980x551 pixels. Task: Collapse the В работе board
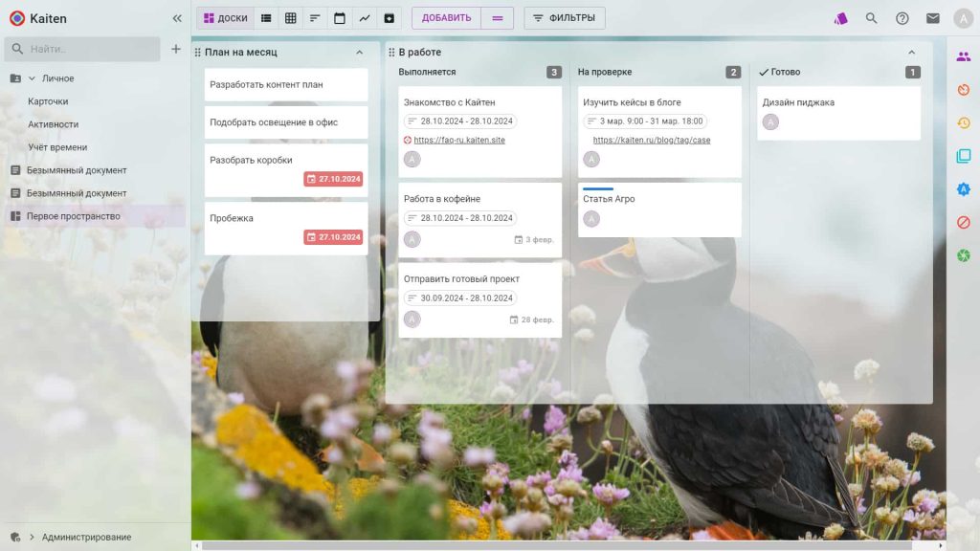(911, 53)
